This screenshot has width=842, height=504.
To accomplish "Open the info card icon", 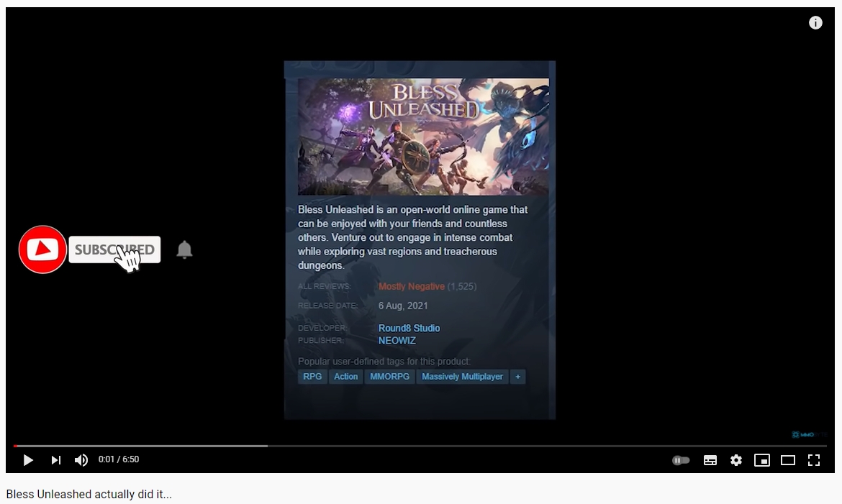I will pos(815,22).
